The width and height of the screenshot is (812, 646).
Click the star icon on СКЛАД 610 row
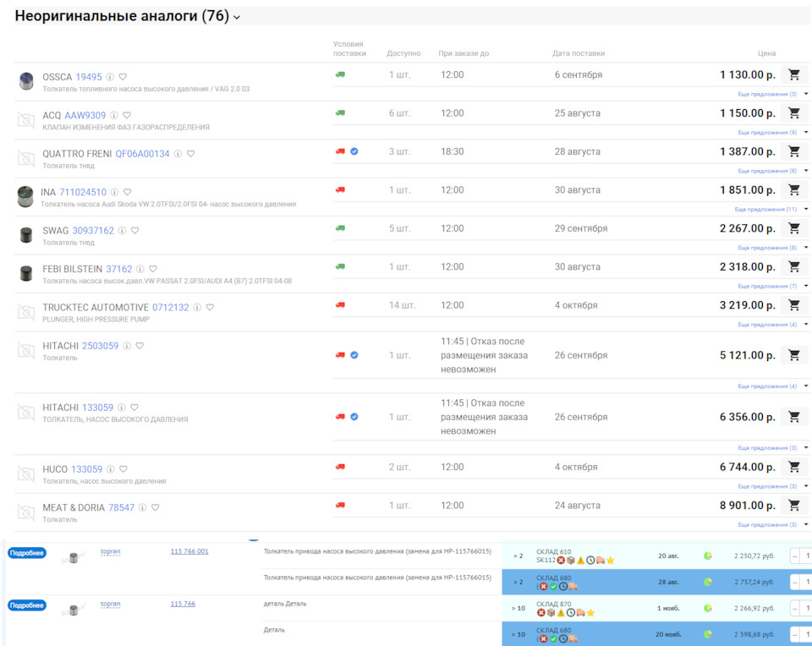[x=611, y=560]
